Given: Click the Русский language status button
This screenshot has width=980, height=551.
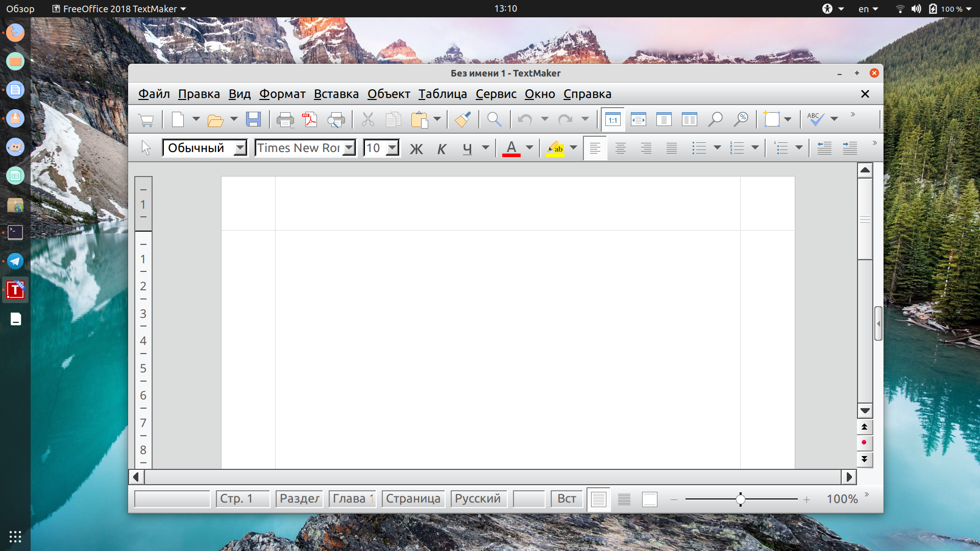Looking at the screenshot, I should (x=478, y=498).
